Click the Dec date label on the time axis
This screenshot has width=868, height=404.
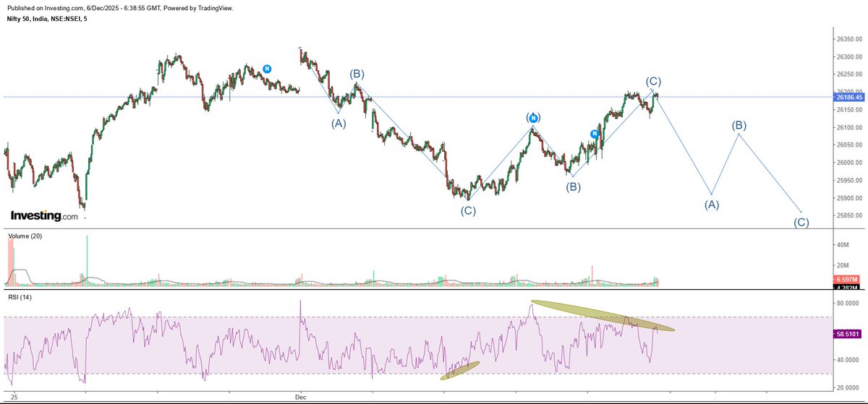coord(301,397)
